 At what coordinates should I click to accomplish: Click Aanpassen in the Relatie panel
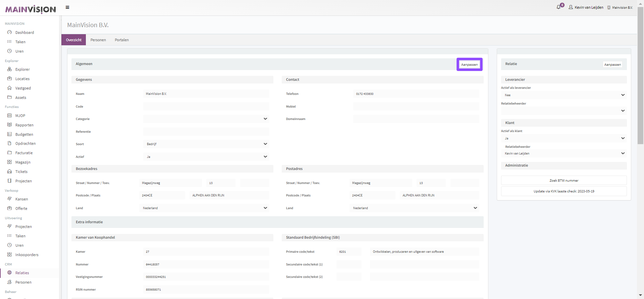coord(612,64)
